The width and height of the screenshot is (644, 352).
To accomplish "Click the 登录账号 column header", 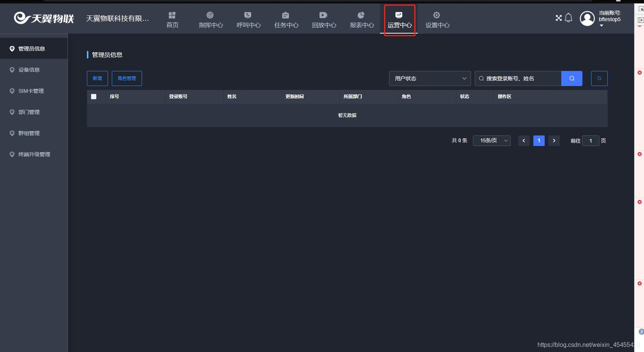I will click(178, 97).
